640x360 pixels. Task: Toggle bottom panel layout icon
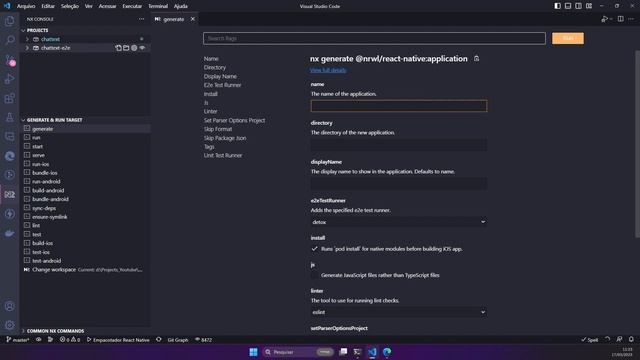pyautogui.click(x=568, y=6)
